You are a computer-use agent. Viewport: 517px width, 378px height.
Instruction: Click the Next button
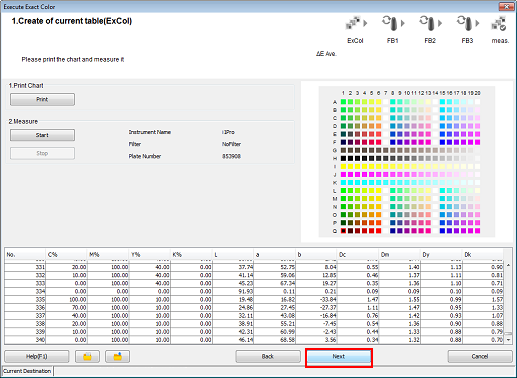click(339, 356)
